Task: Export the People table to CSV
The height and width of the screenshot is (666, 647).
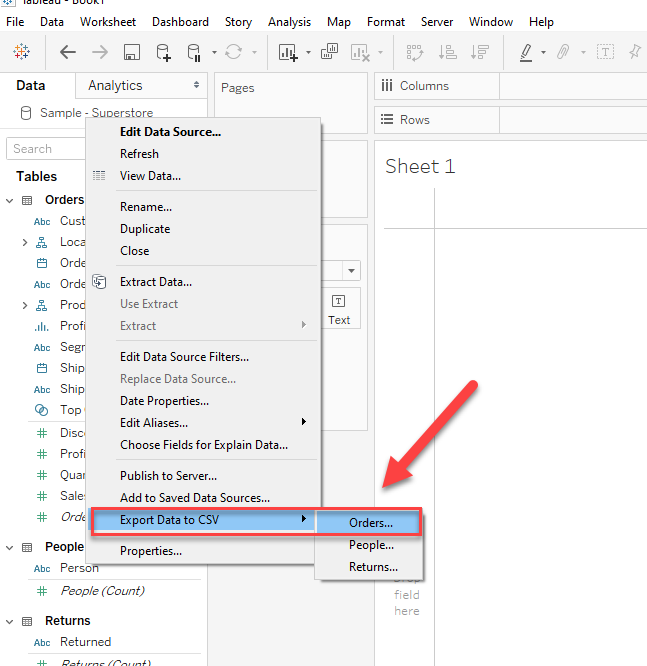Action: 371,545
